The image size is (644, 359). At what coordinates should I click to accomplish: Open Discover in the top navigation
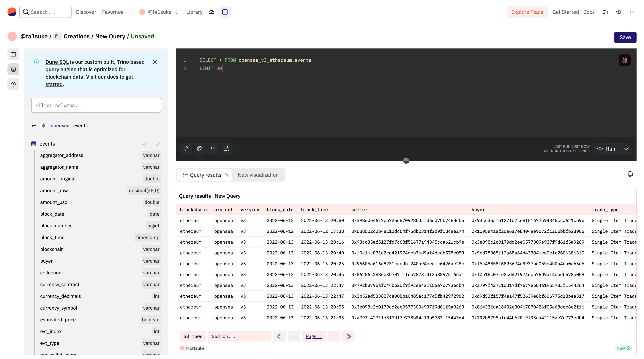(x=86, y=12)
